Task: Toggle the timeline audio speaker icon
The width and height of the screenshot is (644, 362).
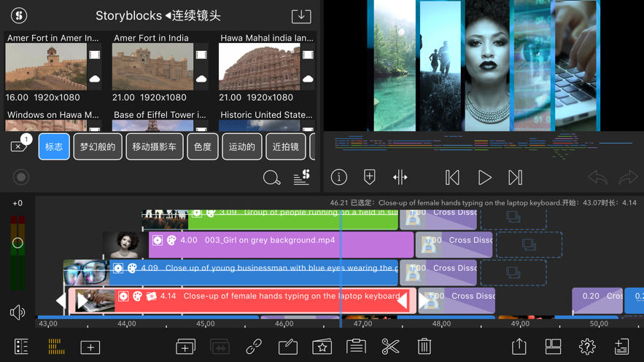Action: (18, 312)
